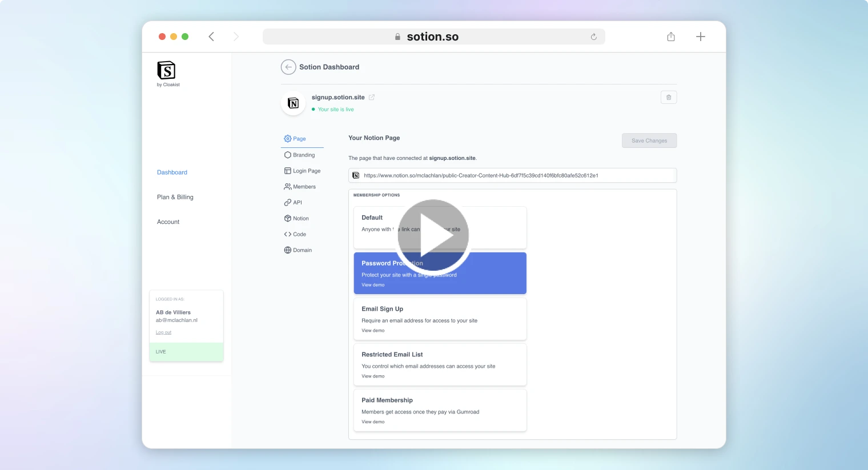Open Account in sidebar
Image resolution: width=868 pixels, height=470 pixels.
click(x=168, y=222)
